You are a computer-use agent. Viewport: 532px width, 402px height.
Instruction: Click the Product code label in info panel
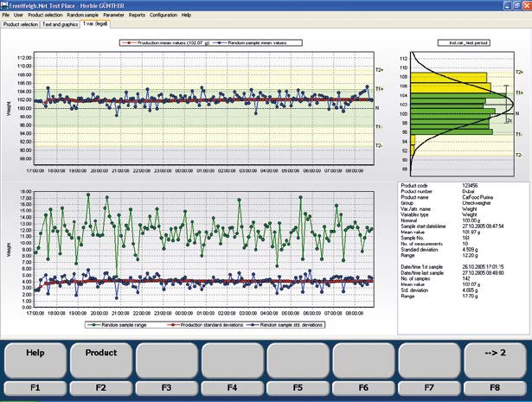414,186
